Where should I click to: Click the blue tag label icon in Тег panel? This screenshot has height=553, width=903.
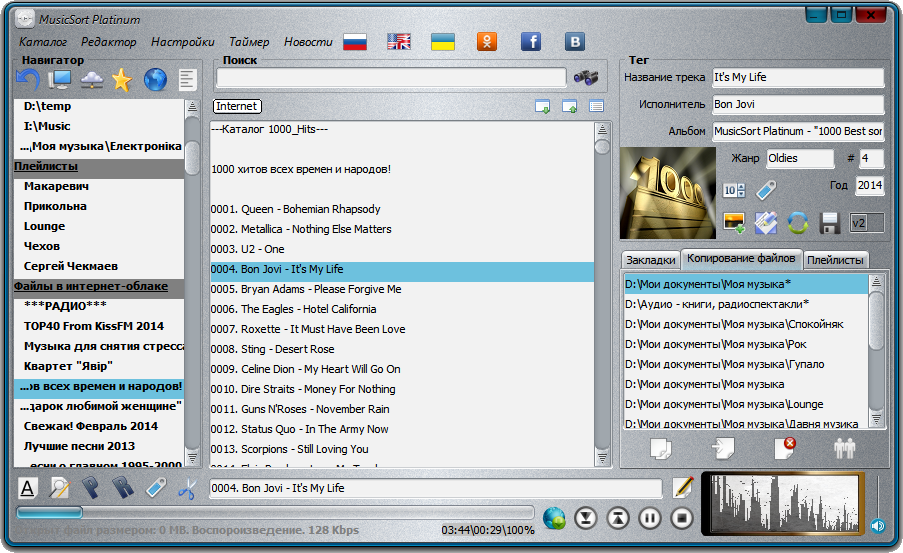coord(766,190)
